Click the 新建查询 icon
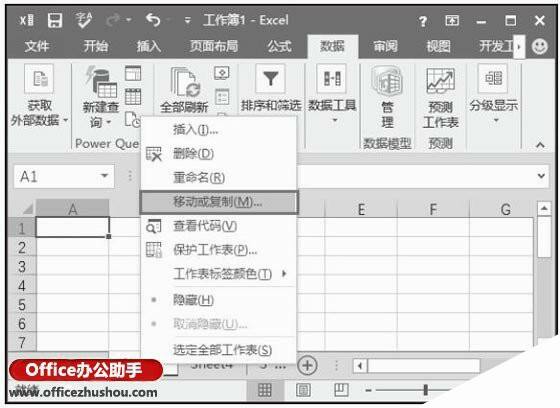Screen dimensions: 560x408 (x=101, y=82)
